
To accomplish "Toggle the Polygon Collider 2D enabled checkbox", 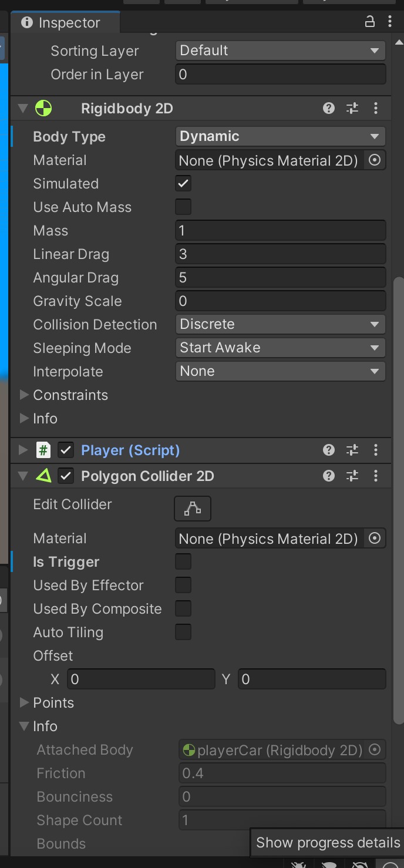I will tap(66, 476).
